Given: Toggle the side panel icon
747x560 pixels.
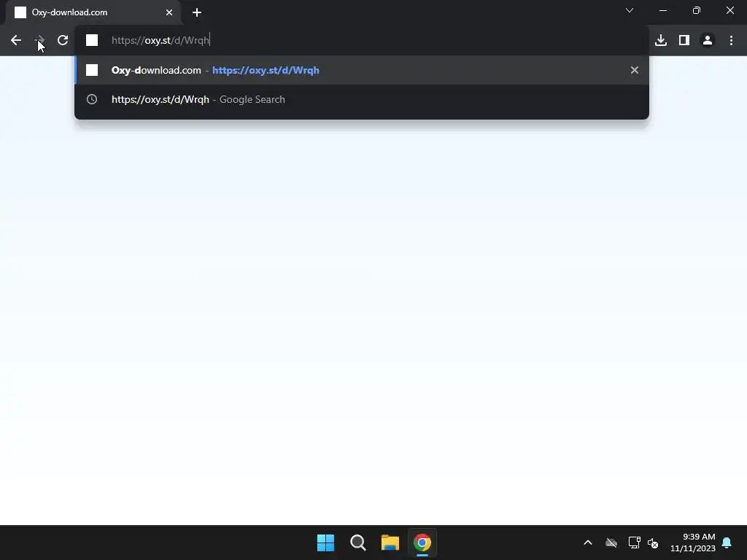Looking at the screenshot, I should tap(684, 41).
